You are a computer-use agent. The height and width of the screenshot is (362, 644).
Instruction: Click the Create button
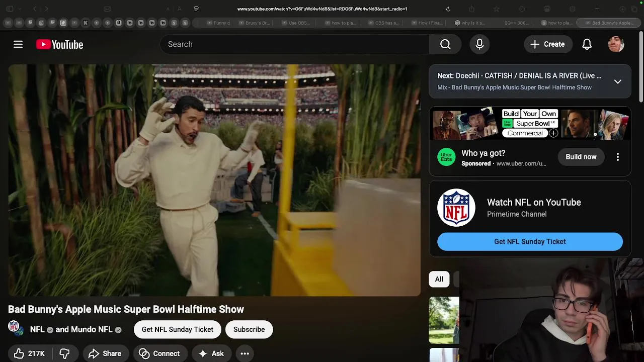548,44
